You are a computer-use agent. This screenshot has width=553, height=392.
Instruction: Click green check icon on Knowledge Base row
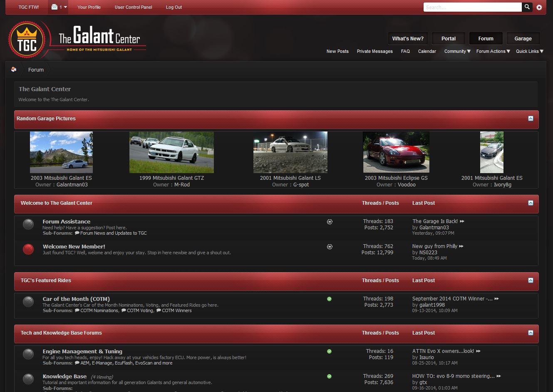pos(329,376)
